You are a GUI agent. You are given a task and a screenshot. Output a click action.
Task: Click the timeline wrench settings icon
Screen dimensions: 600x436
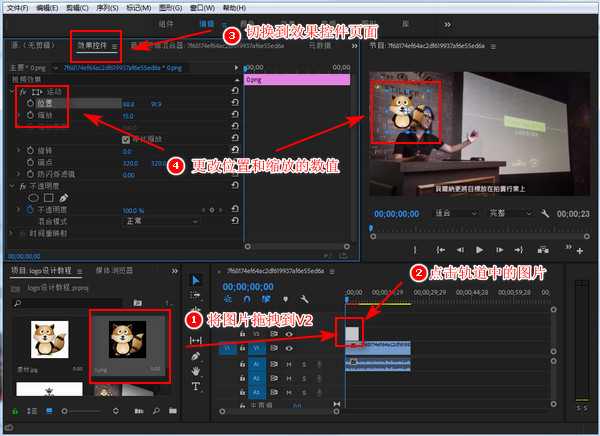[305, 299]
